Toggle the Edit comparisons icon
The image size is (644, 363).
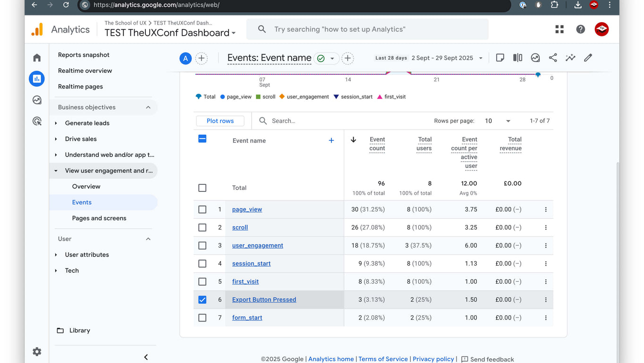[x=517, y=58]
